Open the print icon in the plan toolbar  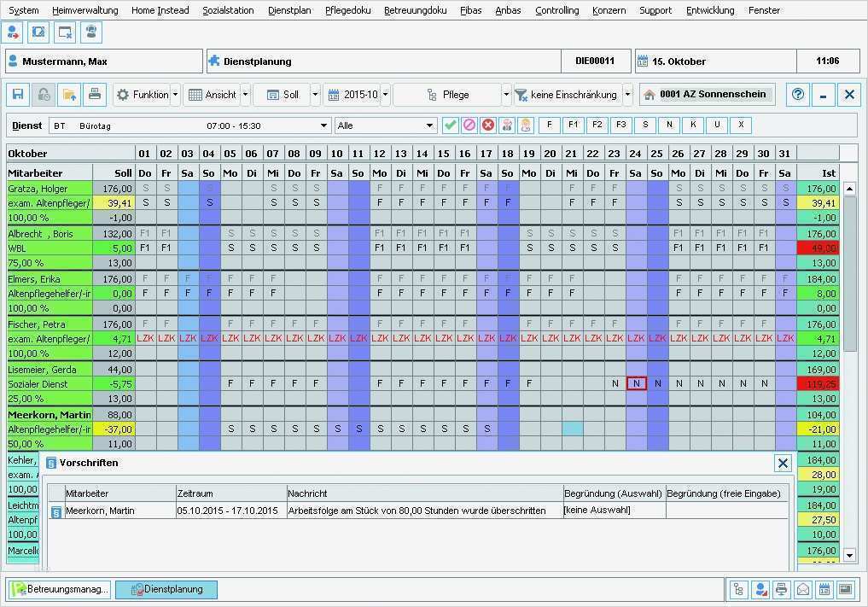(92, 94)
